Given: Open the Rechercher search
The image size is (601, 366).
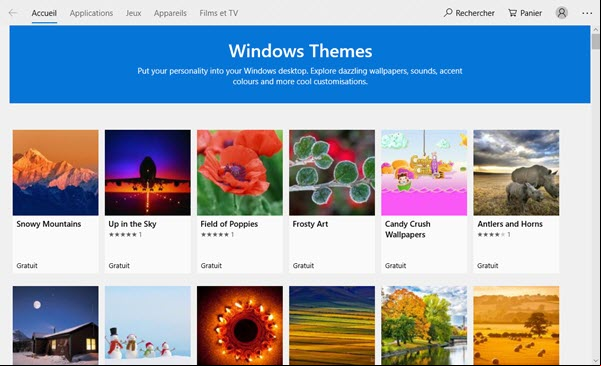Looking at the screenshot, I should tap(469, 13).
